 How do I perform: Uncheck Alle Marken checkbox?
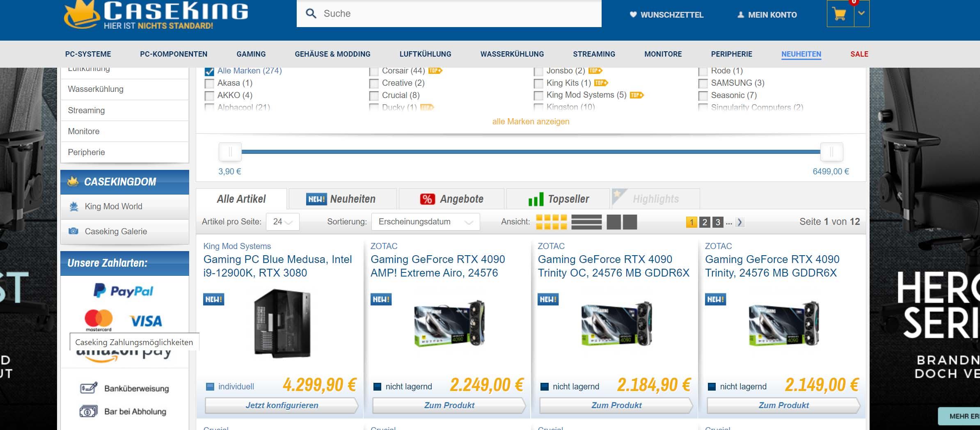pyautogui.click(x=209, y=71)
